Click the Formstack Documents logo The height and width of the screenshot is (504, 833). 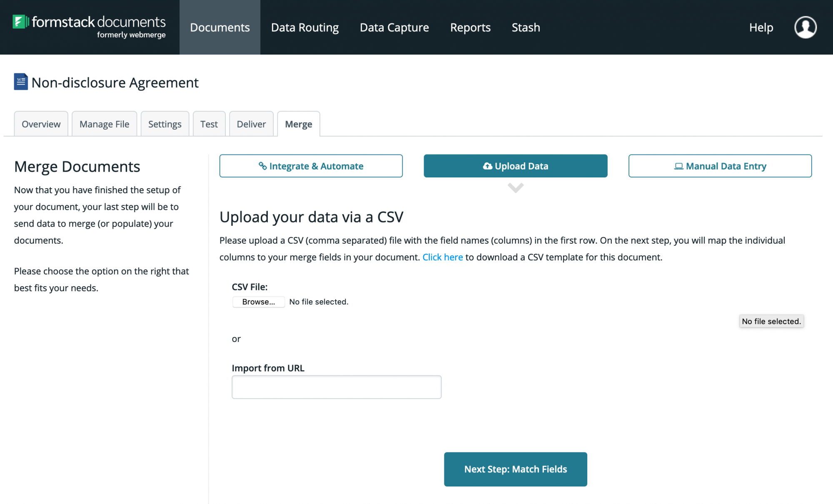click(90, 26)
